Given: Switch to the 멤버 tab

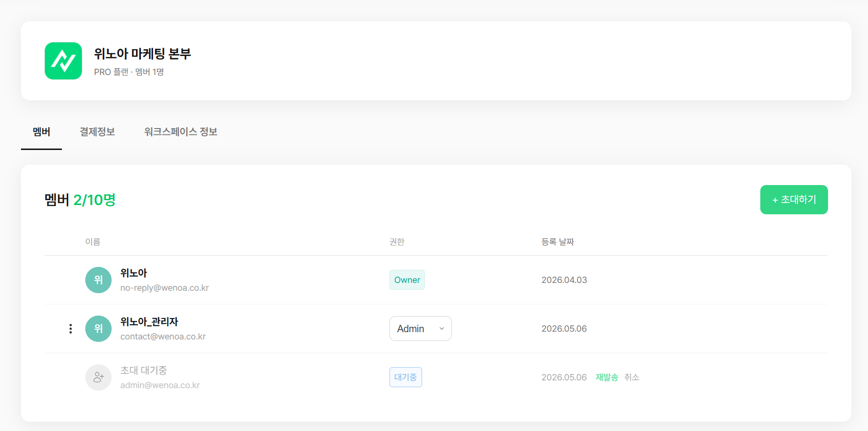Looking at the screenshot, I should pos(41,132).
